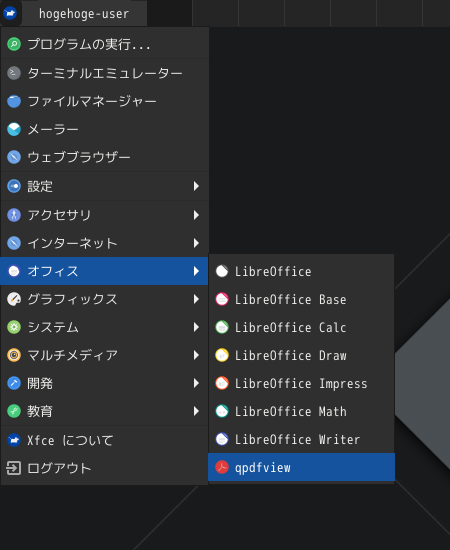Expand the アクセサリ submenu arrow

click(x=196, y=215)
